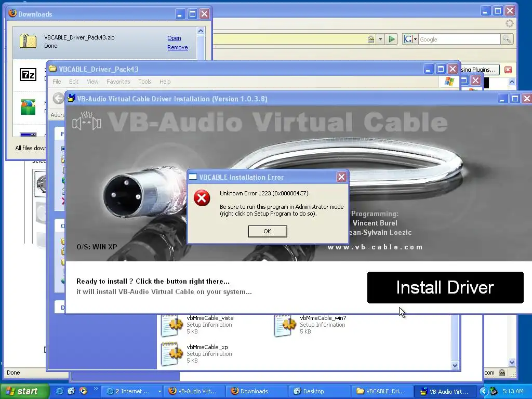Screen dimensions: 532x399
Task: Minimize the Downloads window
Action: [x=180, y=14]
